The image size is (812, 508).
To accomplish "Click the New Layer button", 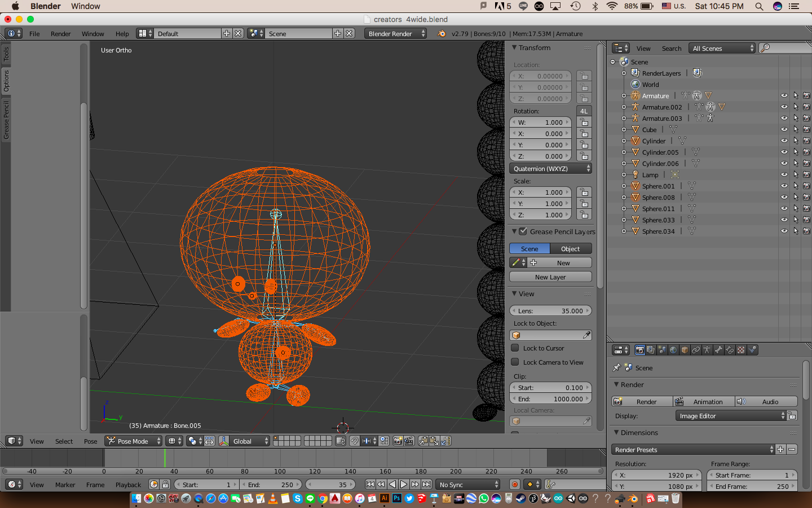I will point(550,277).
